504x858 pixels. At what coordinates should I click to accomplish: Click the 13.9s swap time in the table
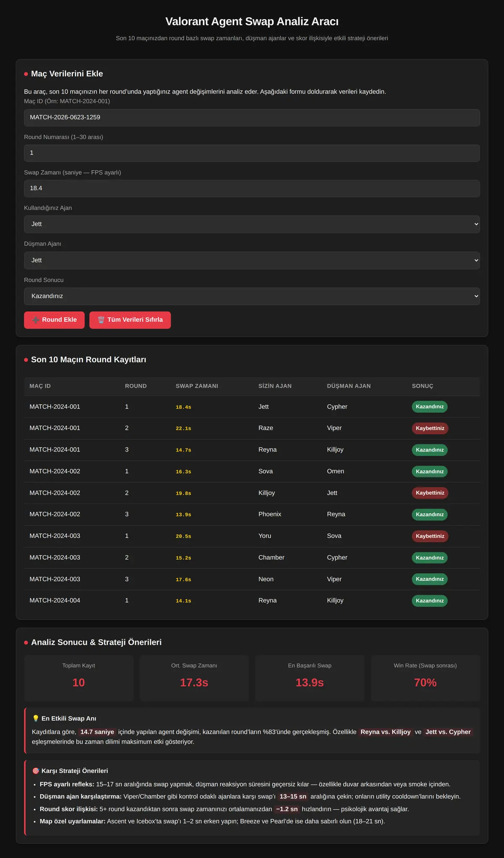click(x=184, y=514)
